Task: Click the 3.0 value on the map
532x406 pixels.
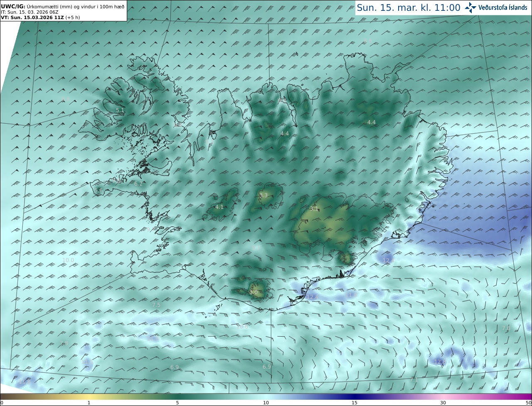Action: point(253,292)
